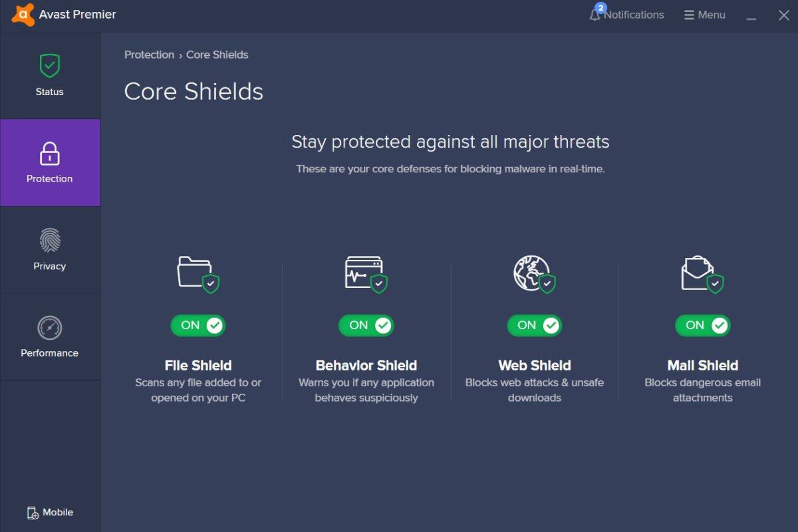
Task: Click the Behavior Shield window icon
Action: (366, 273)
